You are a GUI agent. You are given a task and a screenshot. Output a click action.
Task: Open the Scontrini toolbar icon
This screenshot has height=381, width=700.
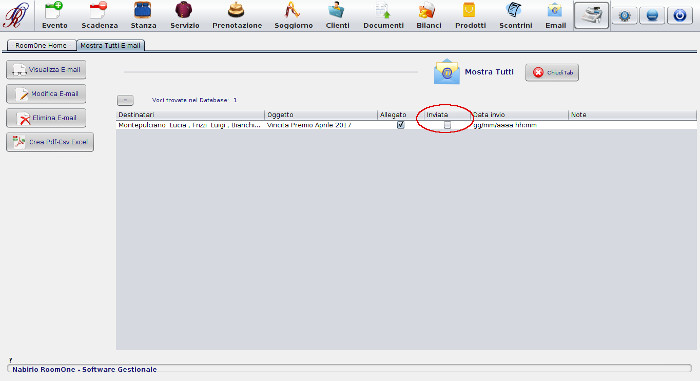pyautogui.click(x=515, y=15)
